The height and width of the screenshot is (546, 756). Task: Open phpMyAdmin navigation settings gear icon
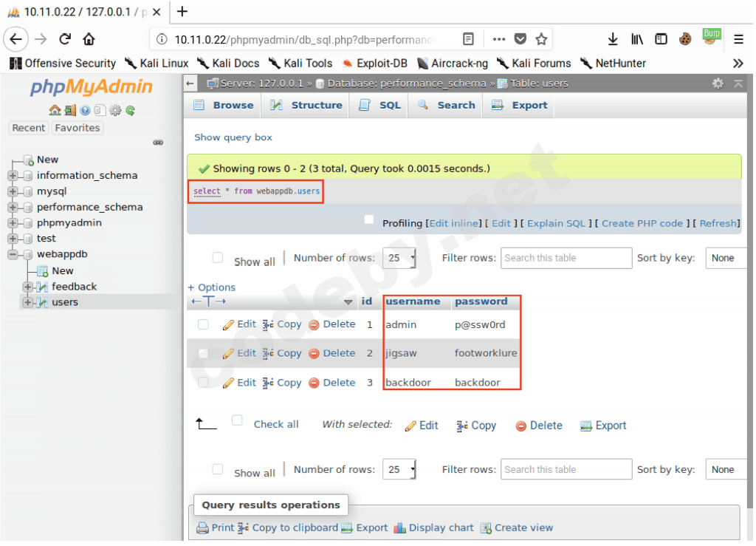[x=114, y=110]
